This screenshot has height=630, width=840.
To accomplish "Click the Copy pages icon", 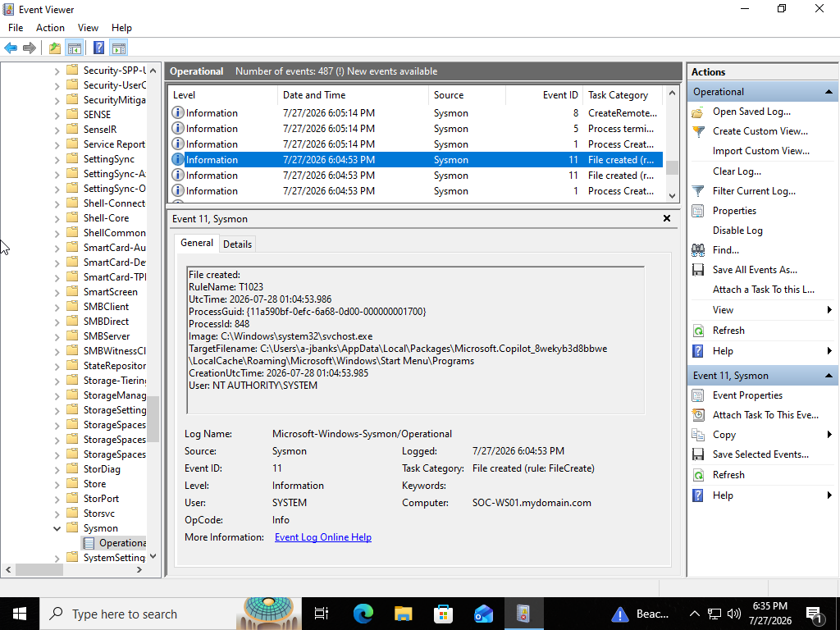I will pyautogui.click(x=698, y=435).
